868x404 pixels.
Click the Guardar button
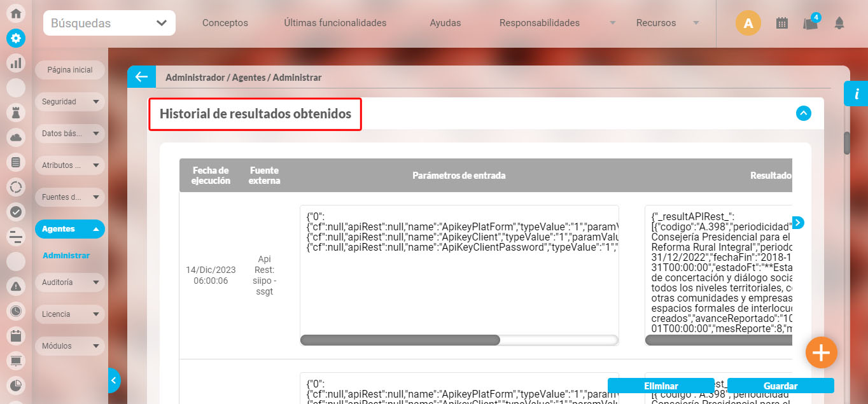780,386
